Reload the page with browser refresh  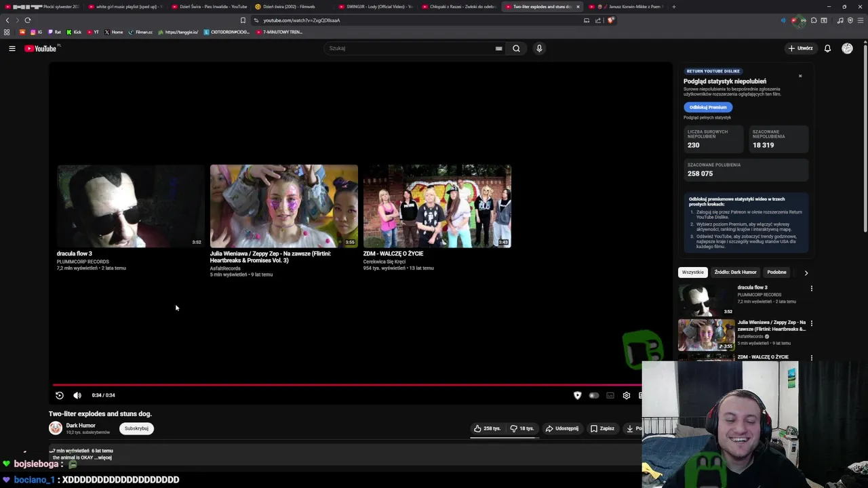coord(28,20)
